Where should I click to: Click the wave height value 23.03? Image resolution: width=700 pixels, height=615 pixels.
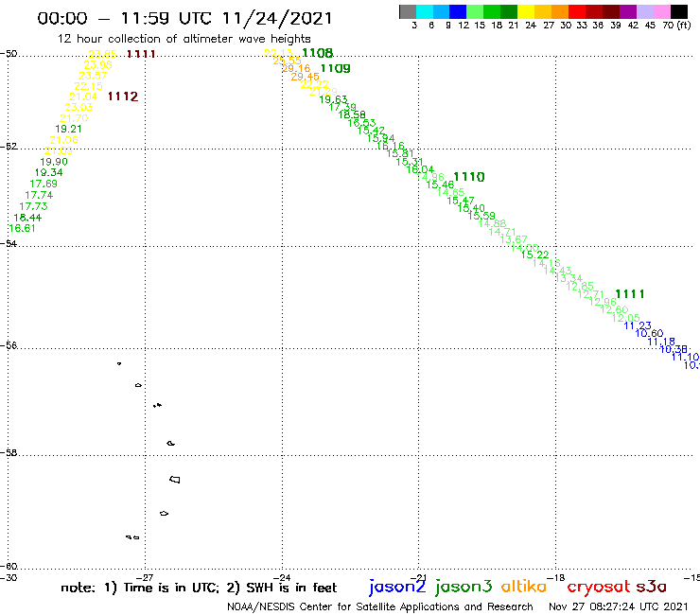point(79,108)
